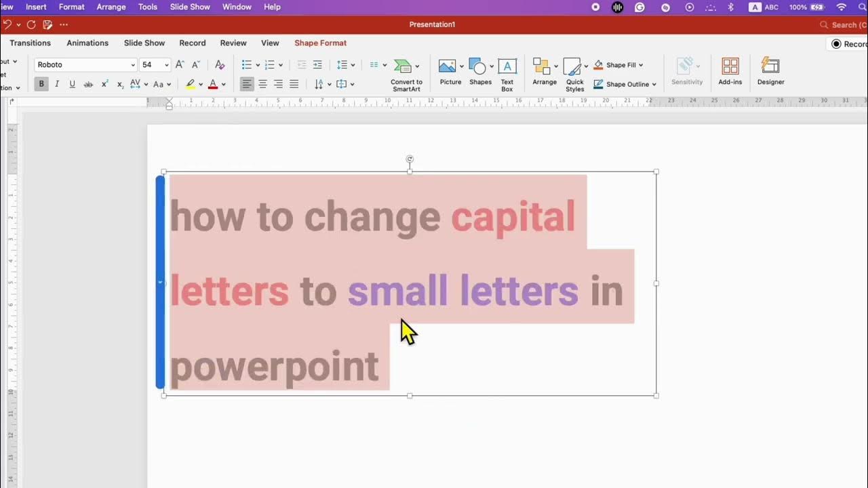Viewport: 868px width, 488px height.
Task: Decrease the list indent level
Action: [x=302, y=64]
